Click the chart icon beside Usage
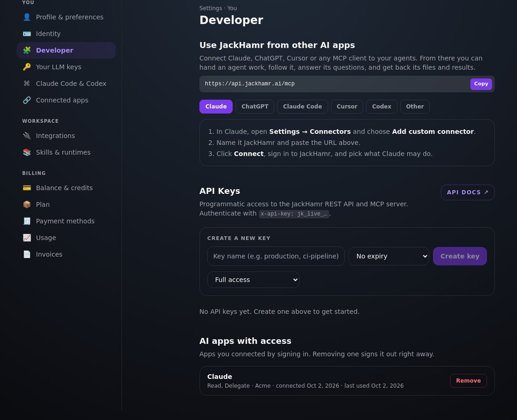This screenshot has width=517, height=420. (27, 238)
